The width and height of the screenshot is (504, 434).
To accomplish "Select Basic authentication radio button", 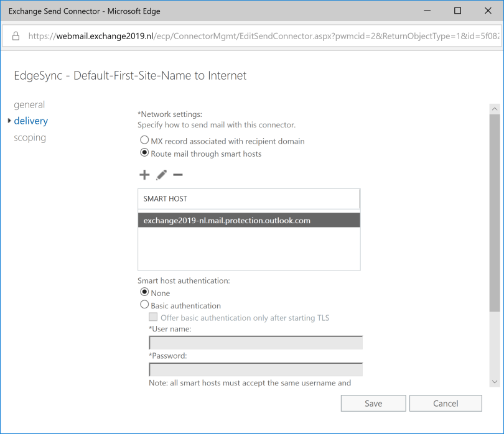I will click(144, 305).
